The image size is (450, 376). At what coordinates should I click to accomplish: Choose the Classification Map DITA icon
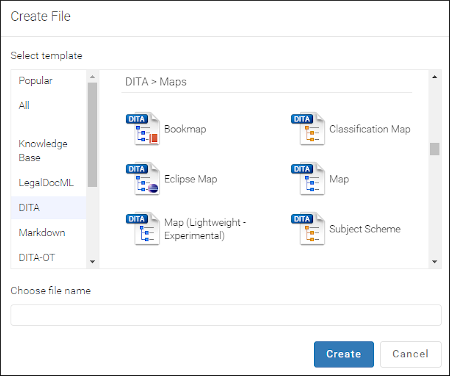pyautogui.click(x=308, y=129)
